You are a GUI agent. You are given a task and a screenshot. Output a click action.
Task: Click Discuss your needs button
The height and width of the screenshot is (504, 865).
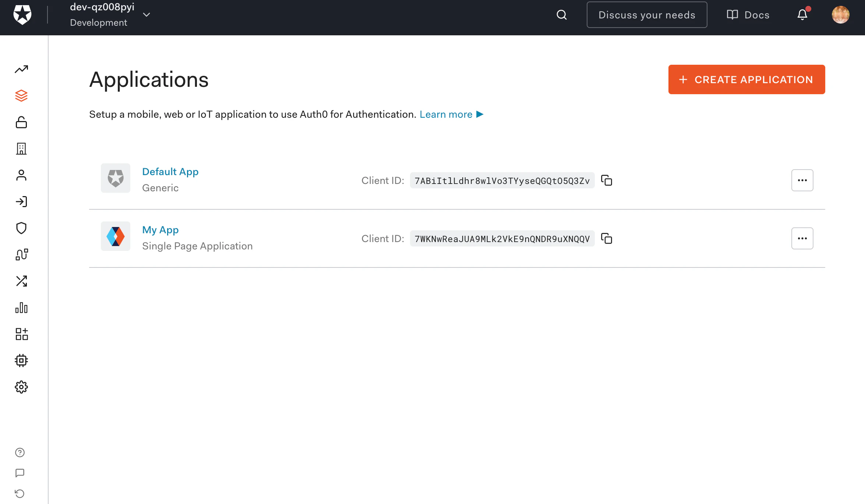[647, 15]
